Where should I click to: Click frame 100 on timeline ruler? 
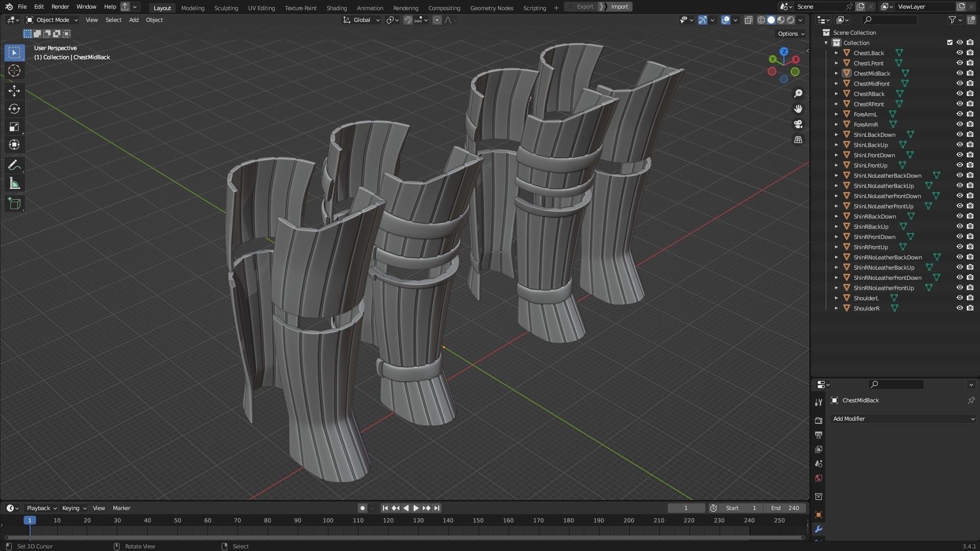pos(328,520)
